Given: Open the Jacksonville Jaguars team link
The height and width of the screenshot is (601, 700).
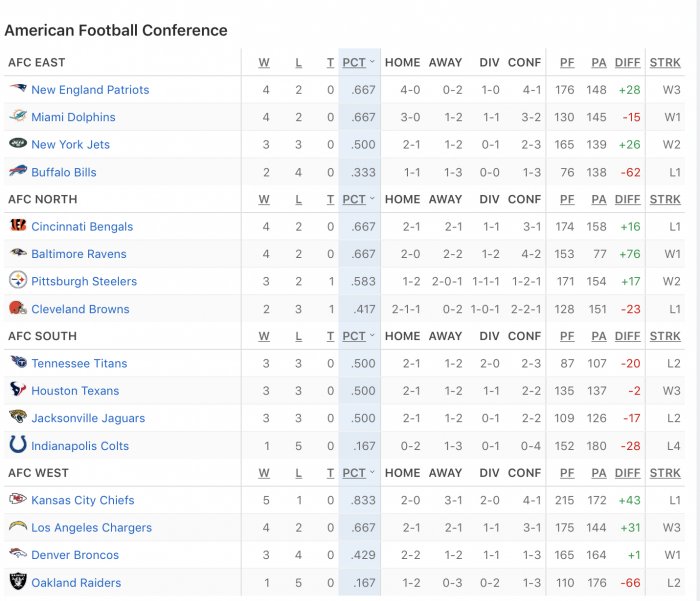Looking at the screenshot, I should pyautogui.click(x=88, y=418).
